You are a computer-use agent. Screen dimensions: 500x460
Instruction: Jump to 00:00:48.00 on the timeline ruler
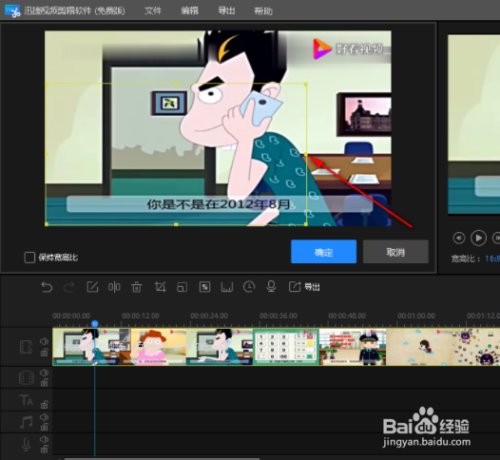point(347,316)
